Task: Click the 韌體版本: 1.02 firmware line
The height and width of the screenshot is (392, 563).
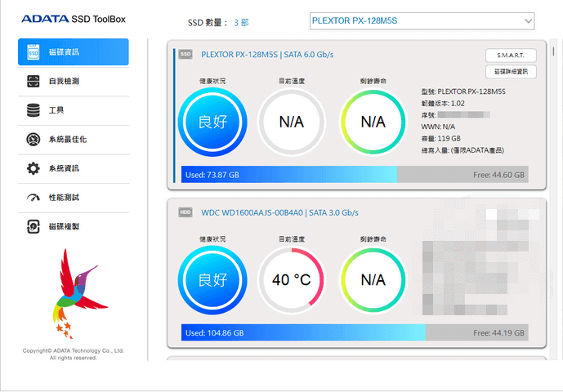Action: tap(443, 104)
